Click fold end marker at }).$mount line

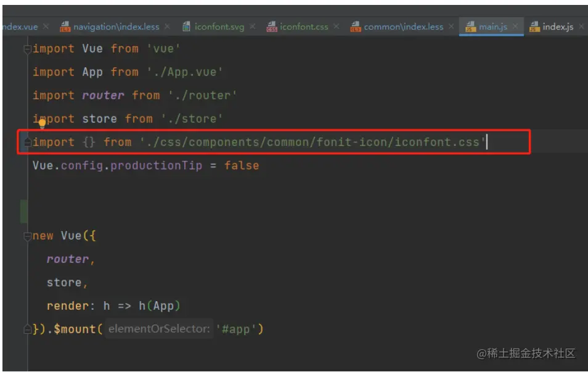pos(27,330)
